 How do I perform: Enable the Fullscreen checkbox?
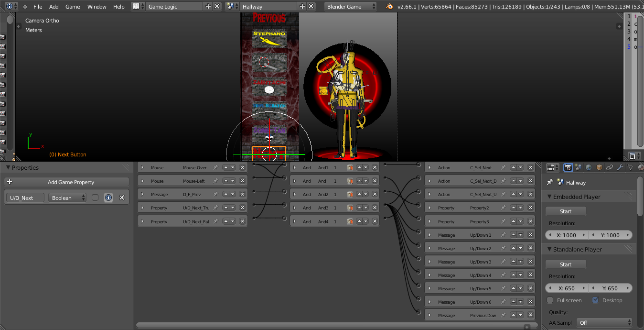[550, 300]
